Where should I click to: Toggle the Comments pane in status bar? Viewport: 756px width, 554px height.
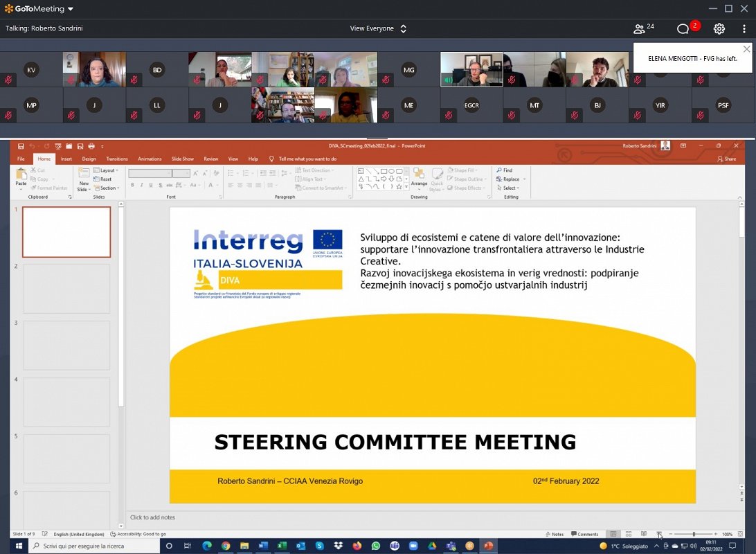(x=584, y=534)
